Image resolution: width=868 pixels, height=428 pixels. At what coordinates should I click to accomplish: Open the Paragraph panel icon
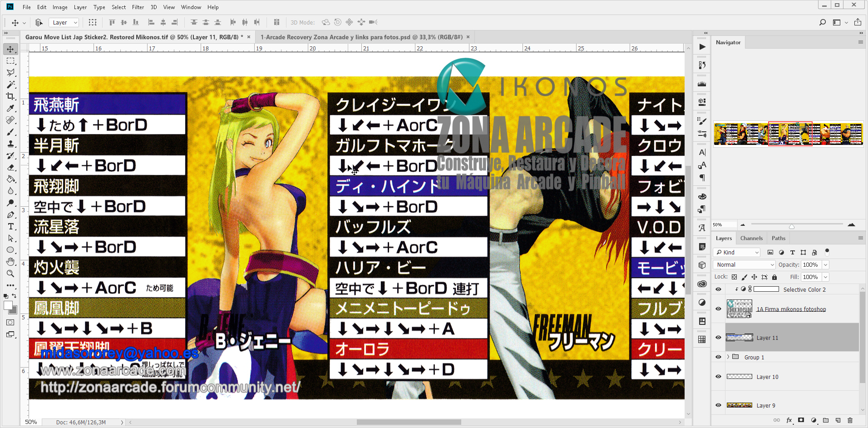702,178
